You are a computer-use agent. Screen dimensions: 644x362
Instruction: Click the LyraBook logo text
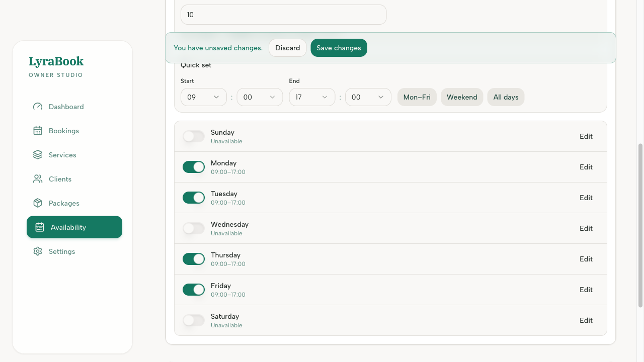(56, 61)
